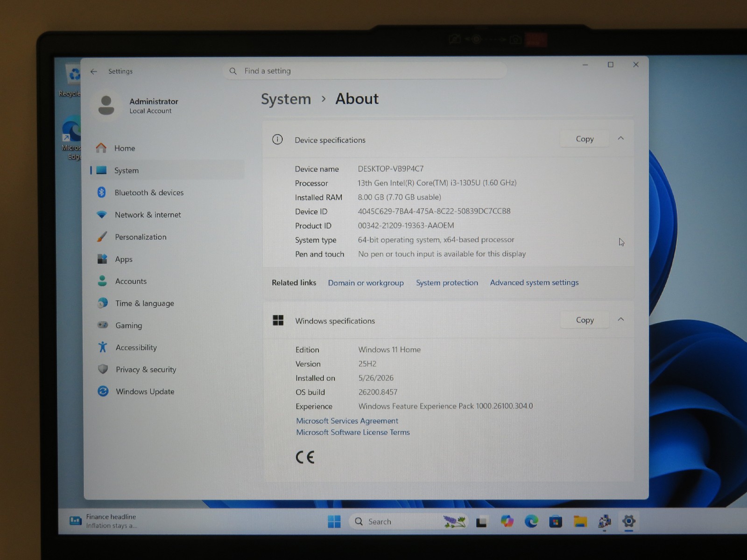Maximize the Settings window

(x=610, y=64)
